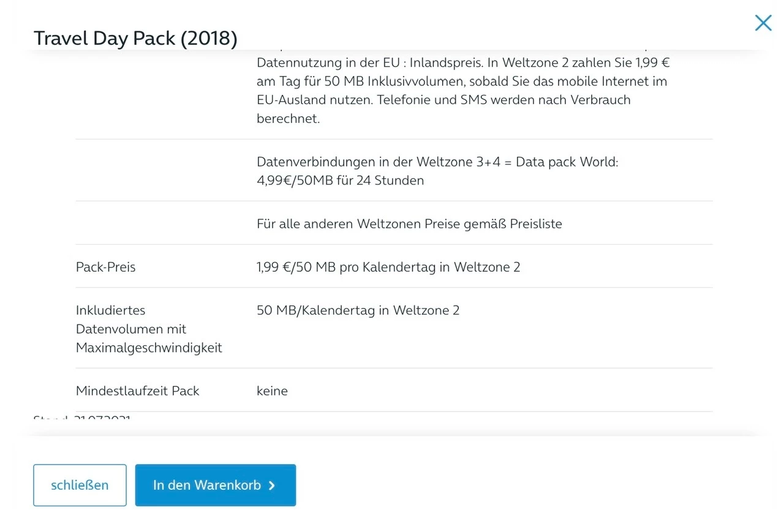Click the 1,99 €/50 MB pro Kalendertag value
784x532 pixels.
point(388,267)
